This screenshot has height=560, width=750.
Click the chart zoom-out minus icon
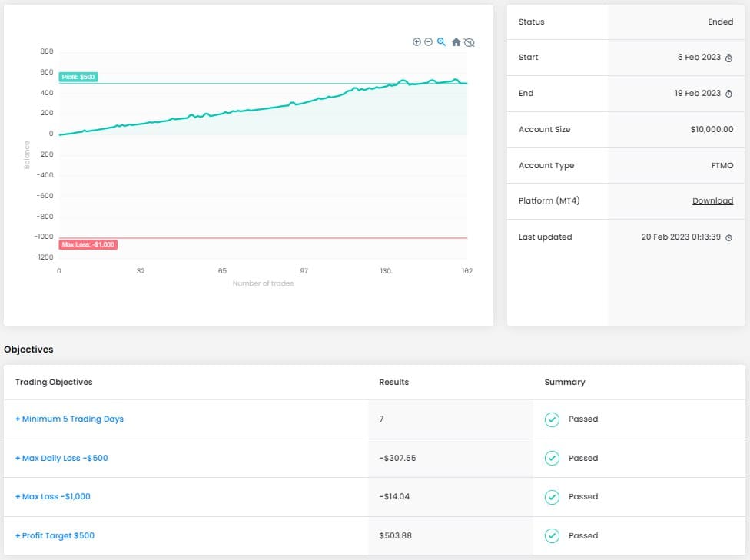429,42
